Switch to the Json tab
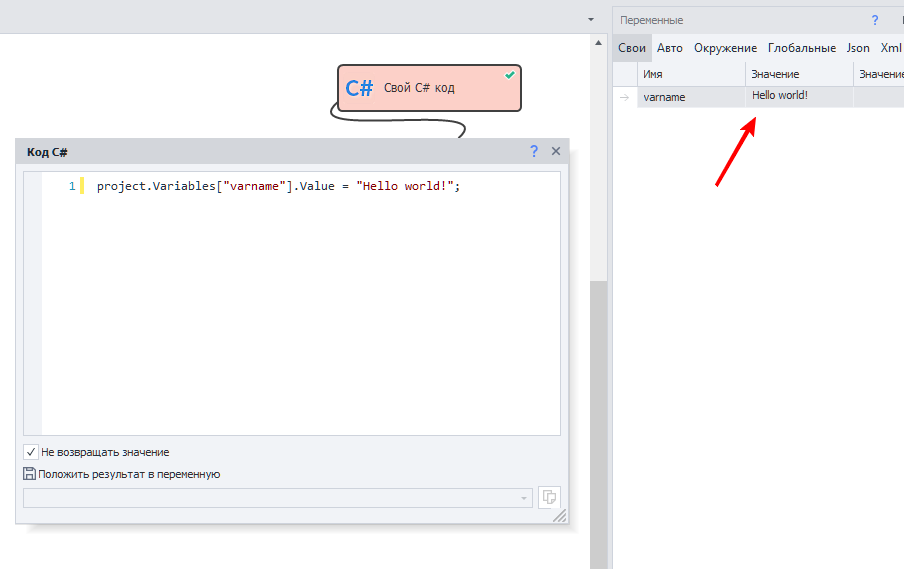904x569 pixels. tap(858, 47)
